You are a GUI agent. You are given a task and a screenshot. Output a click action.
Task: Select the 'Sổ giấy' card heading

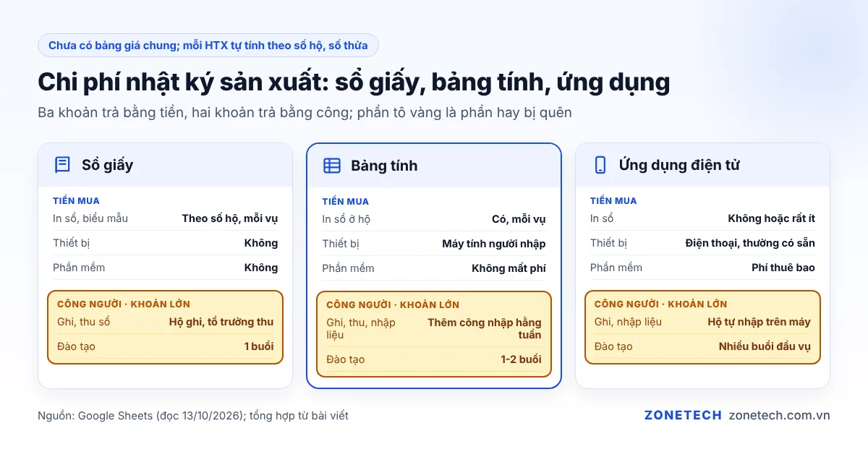tap(107, 165)
